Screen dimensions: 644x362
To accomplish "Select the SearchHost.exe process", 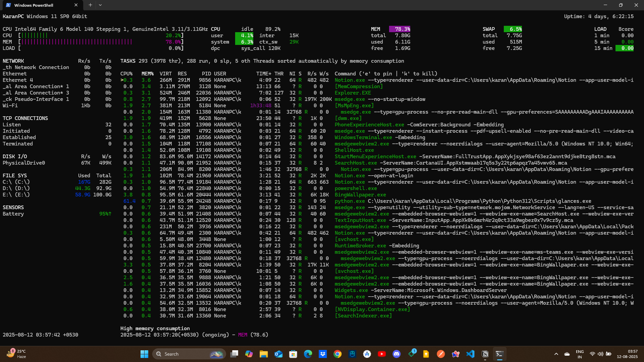I will pos(377,163).
